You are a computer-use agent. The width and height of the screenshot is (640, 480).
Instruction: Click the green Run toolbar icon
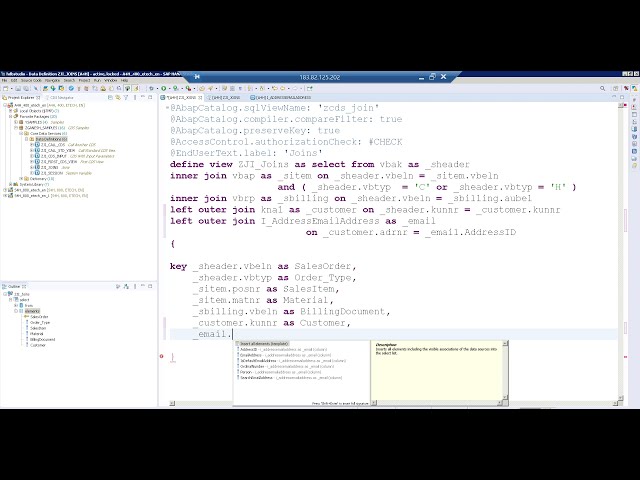[x=164, y=89]
